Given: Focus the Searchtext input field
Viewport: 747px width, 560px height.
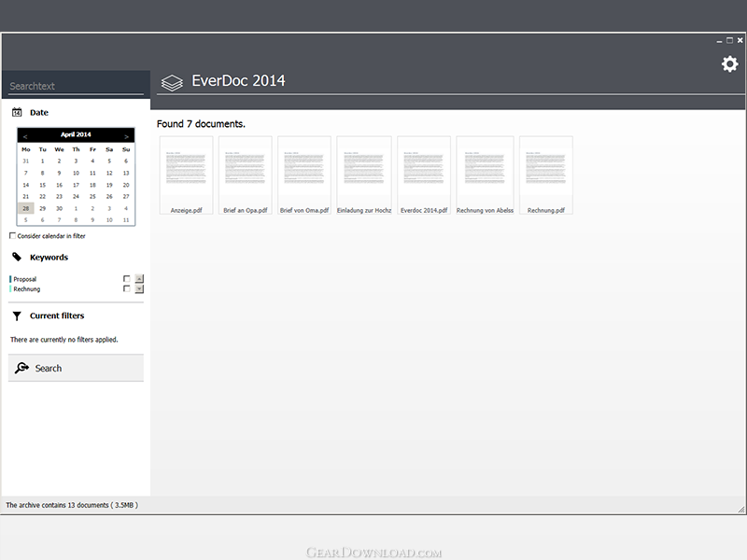Looking at the screenshot, I should pyautogui.click(x=77, y=86).
